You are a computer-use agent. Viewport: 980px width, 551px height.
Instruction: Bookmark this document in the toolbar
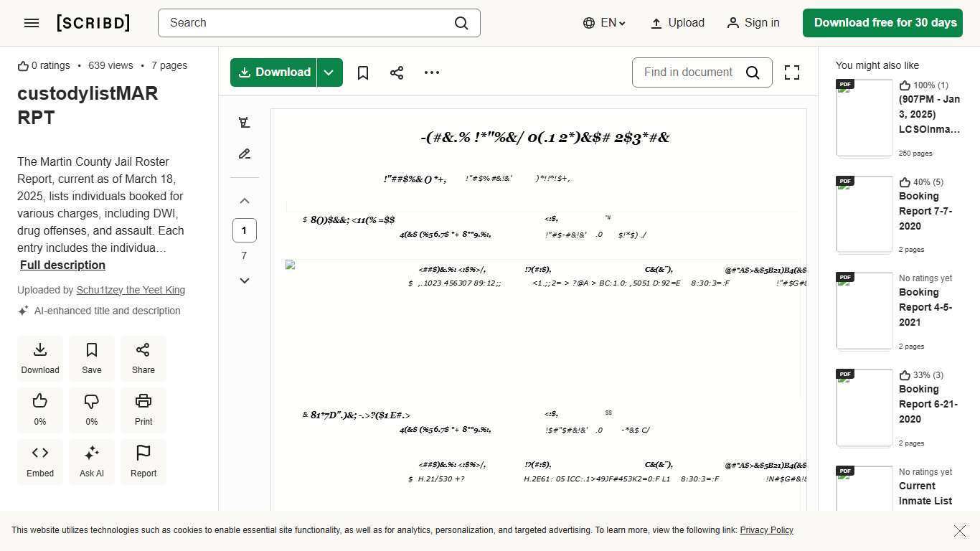tap(363, 72)
